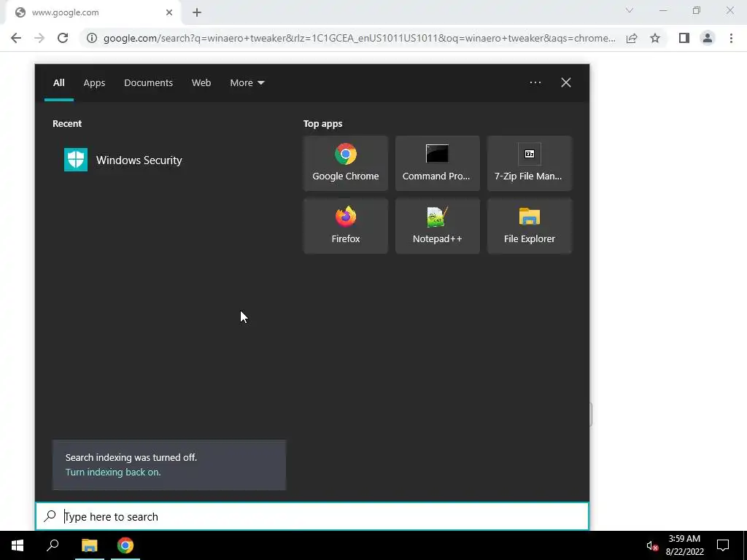The width and height of the screenshot is (747, 560).
Task: Click the Windows Start button
Action: coord(18,545)
